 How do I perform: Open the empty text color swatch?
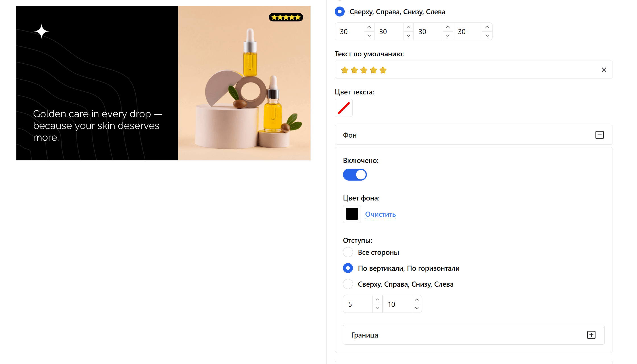(x=344, y=108)
